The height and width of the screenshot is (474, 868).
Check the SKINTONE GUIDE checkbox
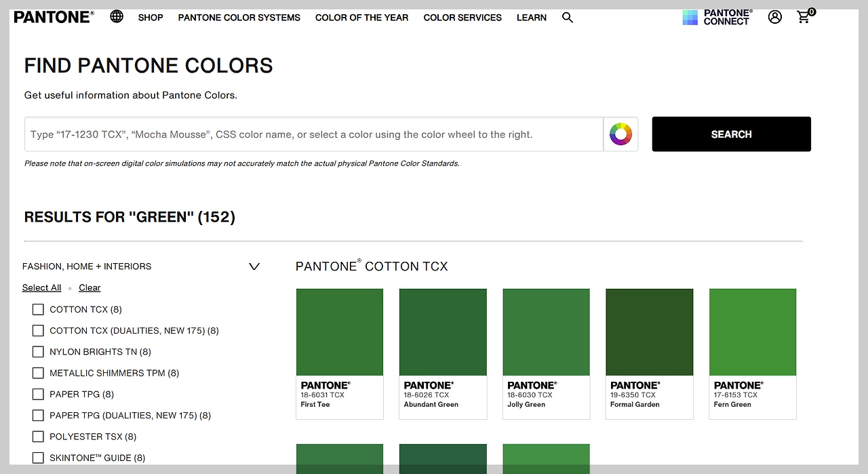[x=38, y=458]
